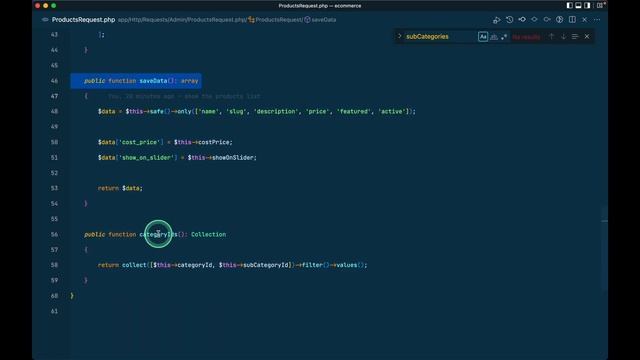This screenshot has width=640, height=360.
Task: Click the Run or Debug file icon
Action: click(496, 20)
